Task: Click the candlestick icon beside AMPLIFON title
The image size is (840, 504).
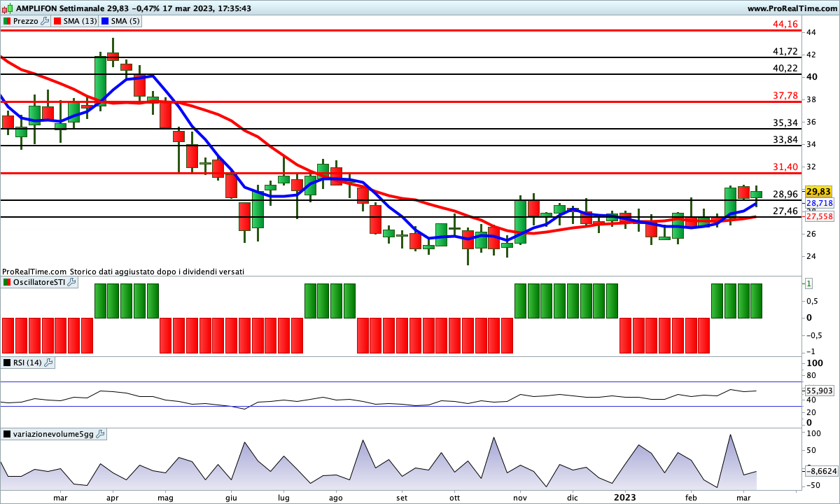Action: tap(8, 8)
